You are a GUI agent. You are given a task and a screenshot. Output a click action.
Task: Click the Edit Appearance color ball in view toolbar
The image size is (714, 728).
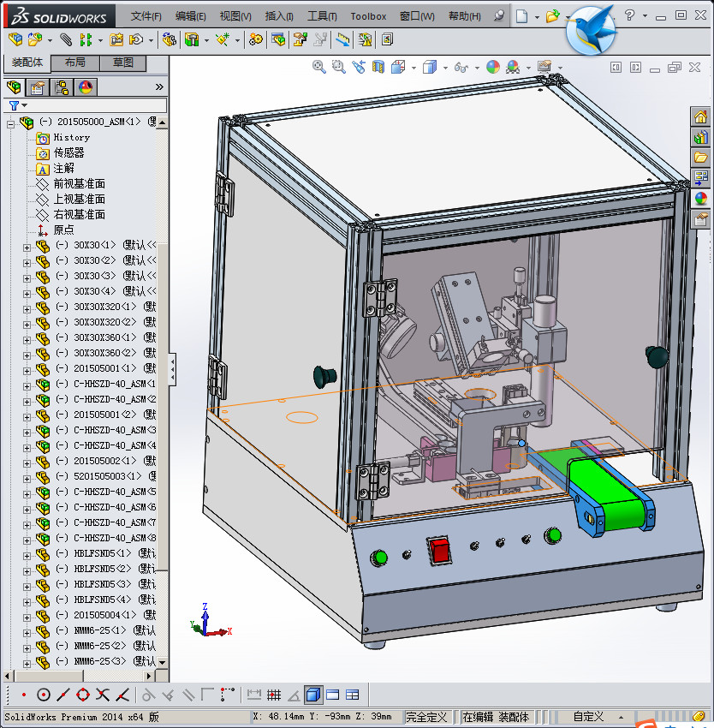[x=493, y=67]
